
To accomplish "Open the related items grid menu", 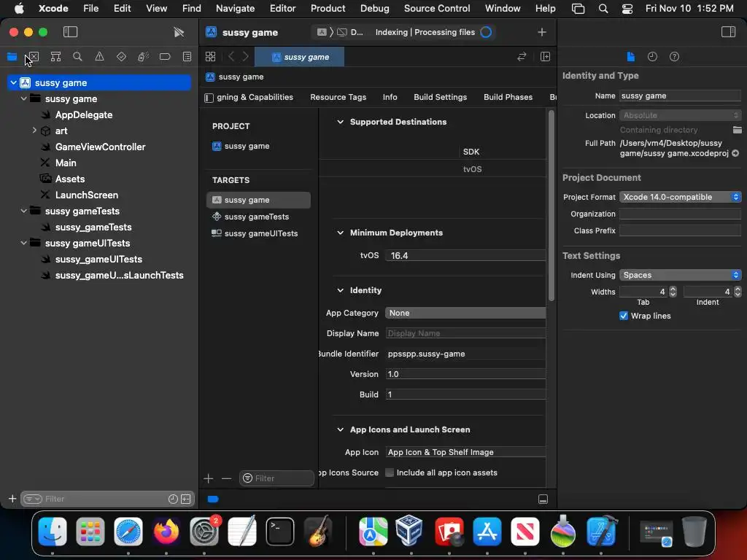I will [211, 57].
